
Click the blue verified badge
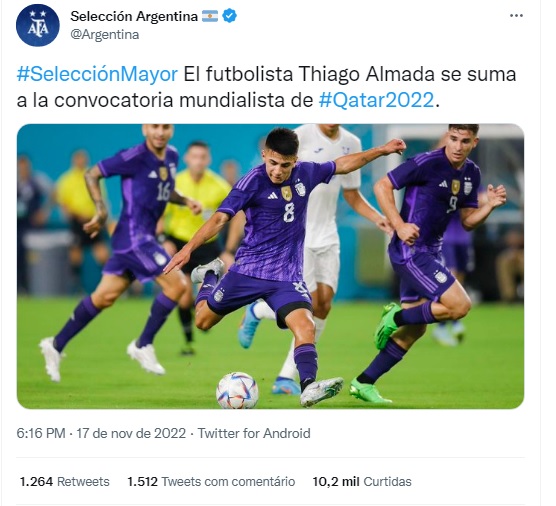point(229,16)
